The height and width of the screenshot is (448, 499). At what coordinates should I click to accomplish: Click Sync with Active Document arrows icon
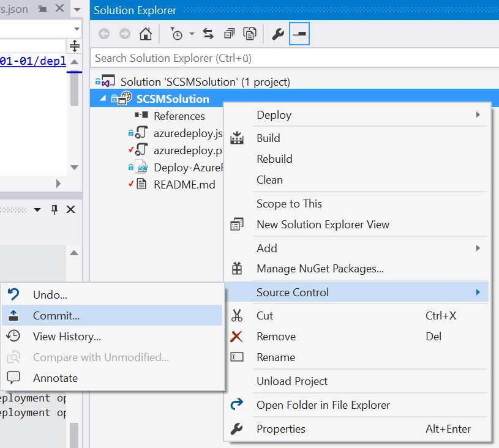tap(208, 34)
